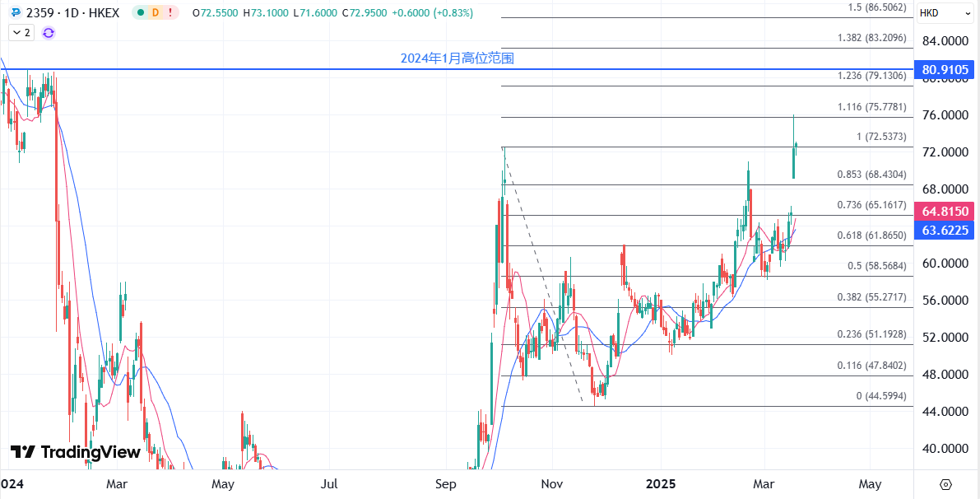Image resolution: width=980 pixels, height=499 pixels.
Task: Select Fib level 0.736 (65.1617)
Action: pos(872,205)
